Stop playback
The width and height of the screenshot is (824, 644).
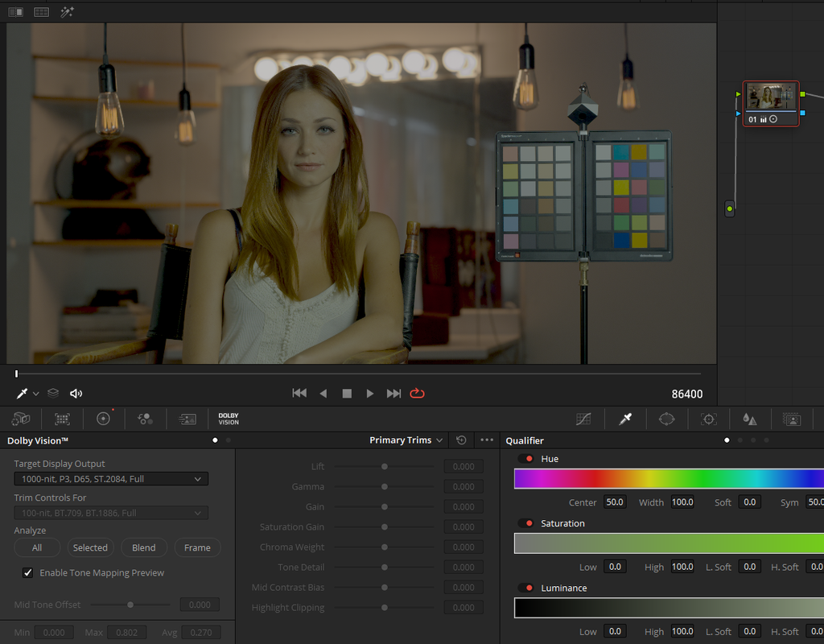coord(347,393)
